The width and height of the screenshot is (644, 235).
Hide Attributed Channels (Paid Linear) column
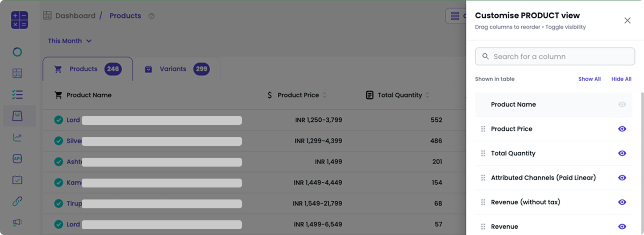622,178
